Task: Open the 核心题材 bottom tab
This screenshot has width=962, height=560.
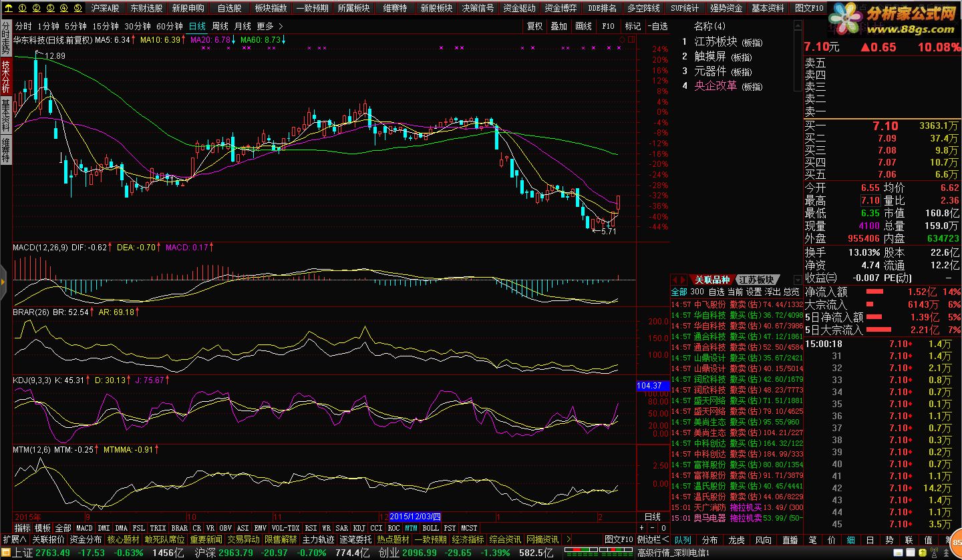Action: (123, 539)
